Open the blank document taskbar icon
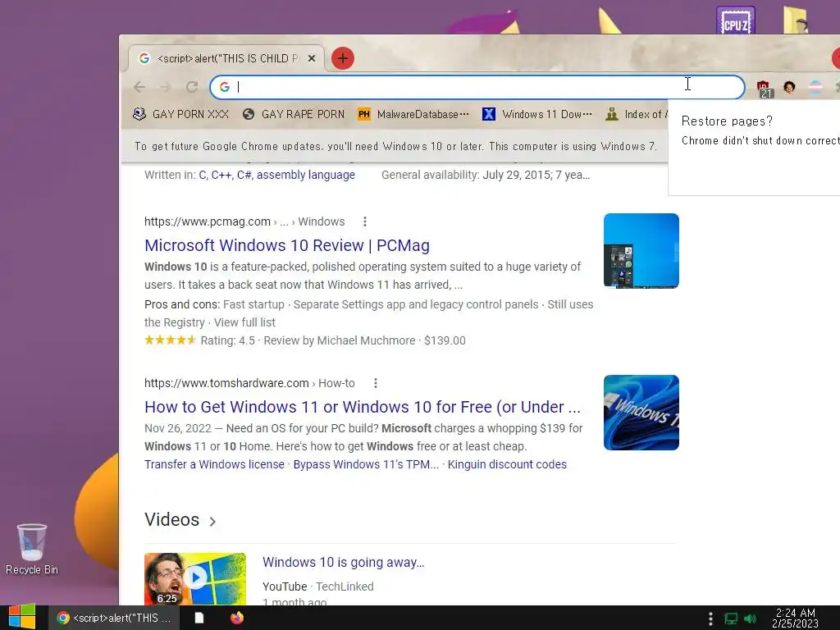Screen dimensions: 840x630 [199, 619]
